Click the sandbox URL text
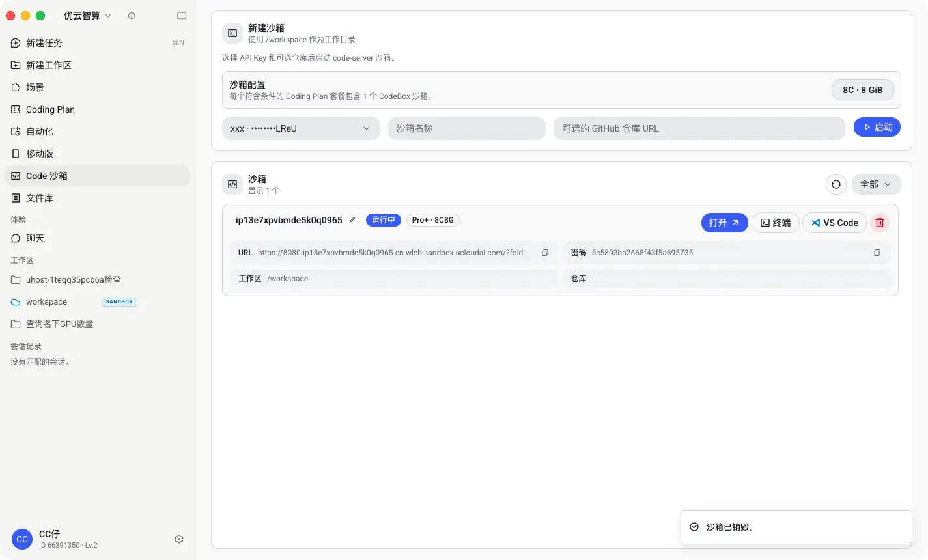 (393, 253)
